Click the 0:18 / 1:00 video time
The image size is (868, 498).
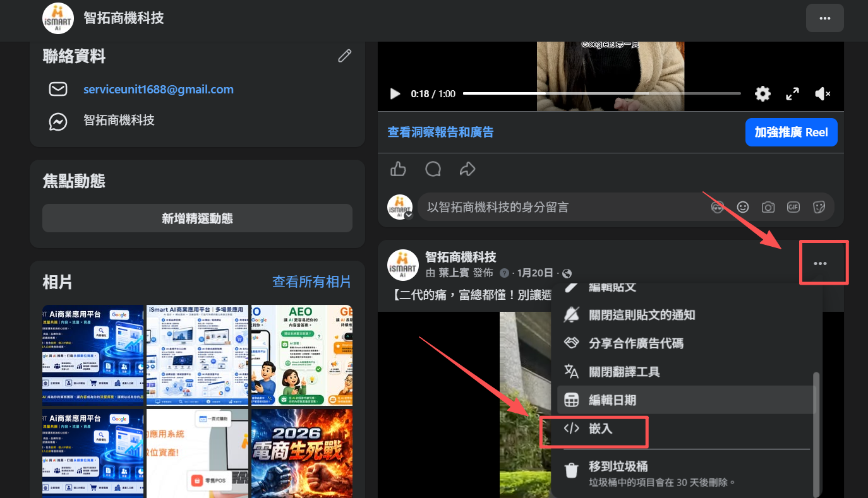click(x=433, y=94)
